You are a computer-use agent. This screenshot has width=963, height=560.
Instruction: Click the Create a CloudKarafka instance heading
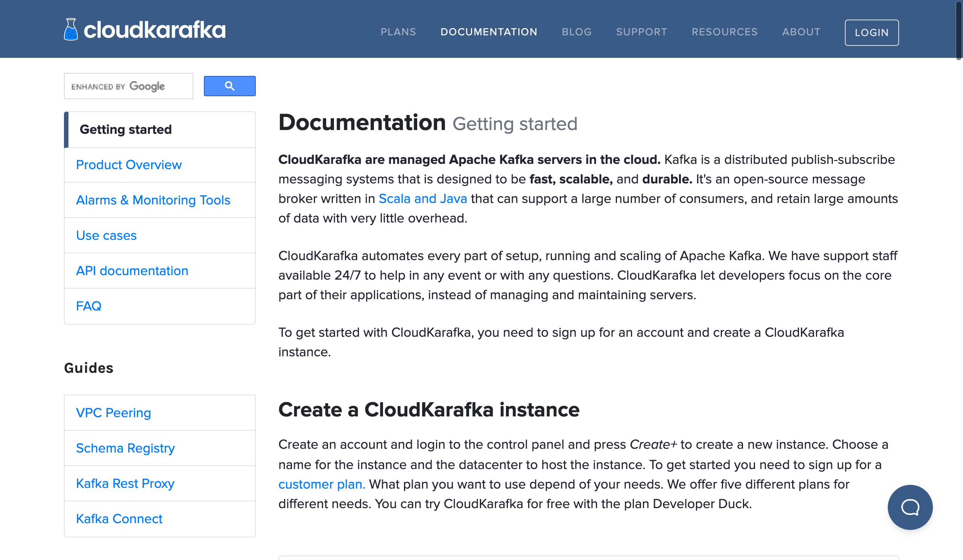click(x=429, y=410)
